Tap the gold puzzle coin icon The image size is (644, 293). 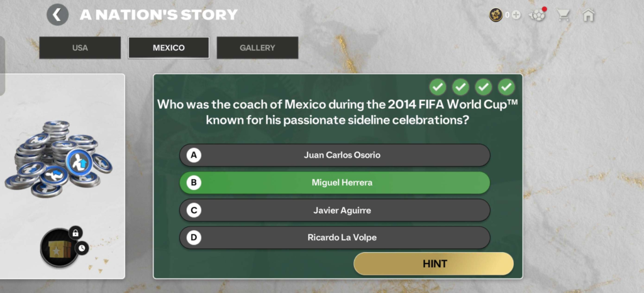tap(496, 15)
